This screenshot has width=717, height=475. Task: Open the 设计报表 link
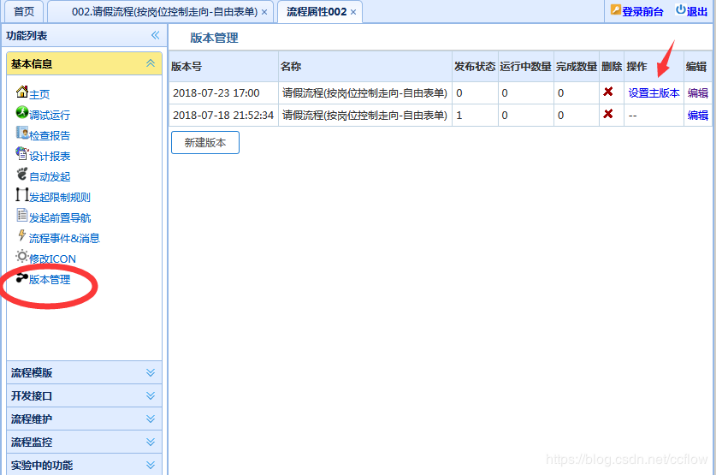point(49,156)
